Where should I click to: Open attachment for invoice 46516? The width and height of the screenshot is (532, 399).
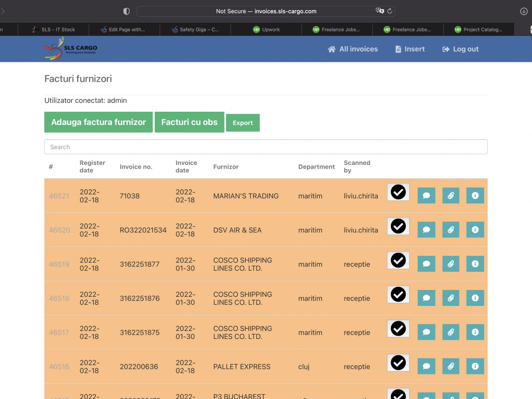point(451,366)
